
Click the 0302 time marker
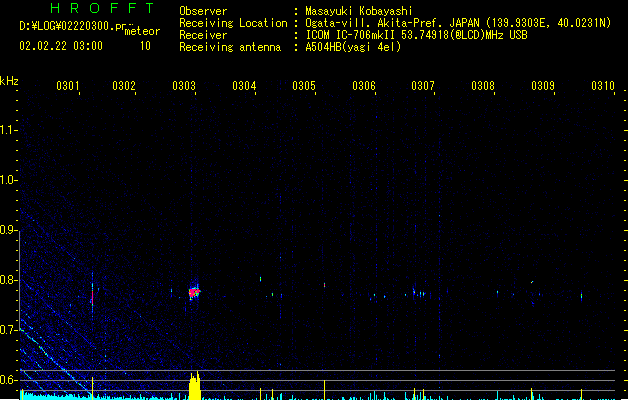coord(124,85)
